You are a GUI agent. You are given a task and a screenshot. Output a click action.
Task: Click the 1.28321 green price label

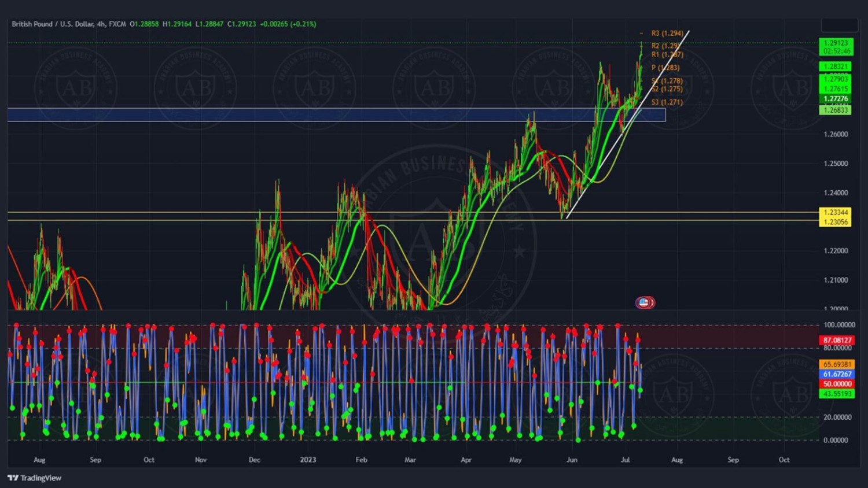point(836,66)
